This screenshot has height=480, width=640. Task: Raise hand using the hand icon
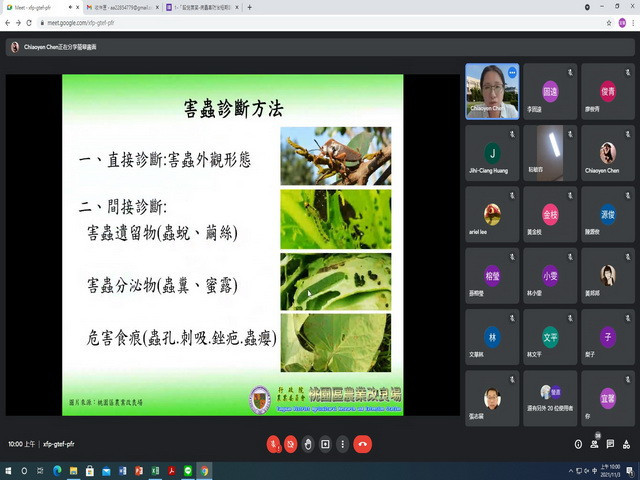point(308,444)
